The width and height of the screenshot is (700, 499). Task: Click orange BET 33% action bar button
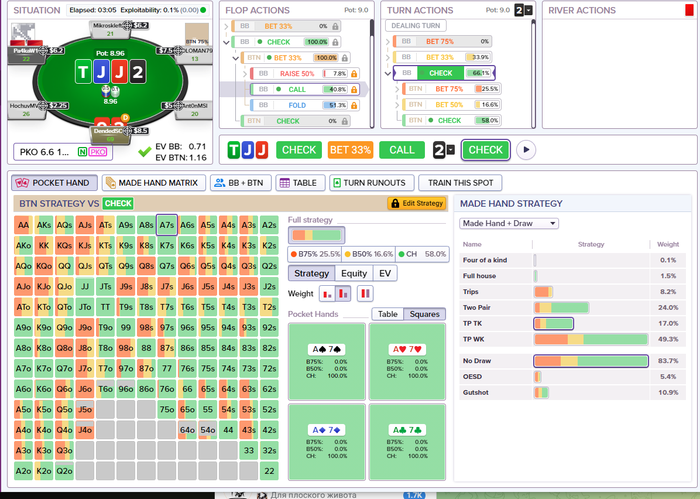[350, 150]
